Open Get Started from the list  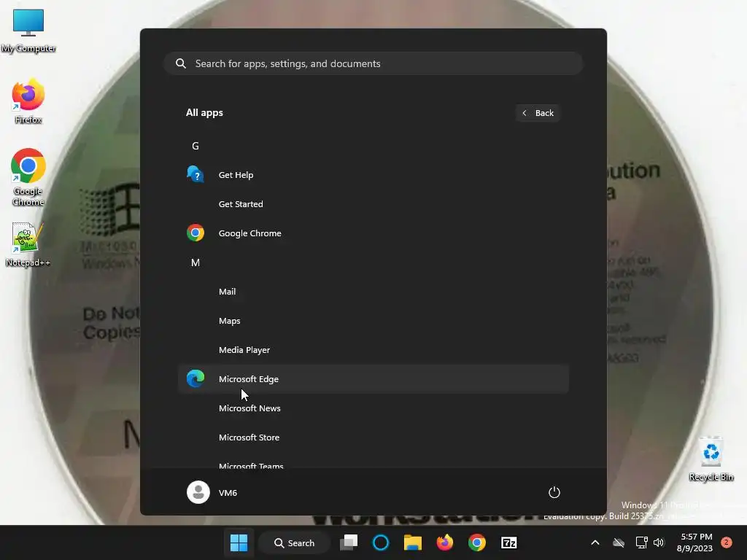[x=373, y=204]
